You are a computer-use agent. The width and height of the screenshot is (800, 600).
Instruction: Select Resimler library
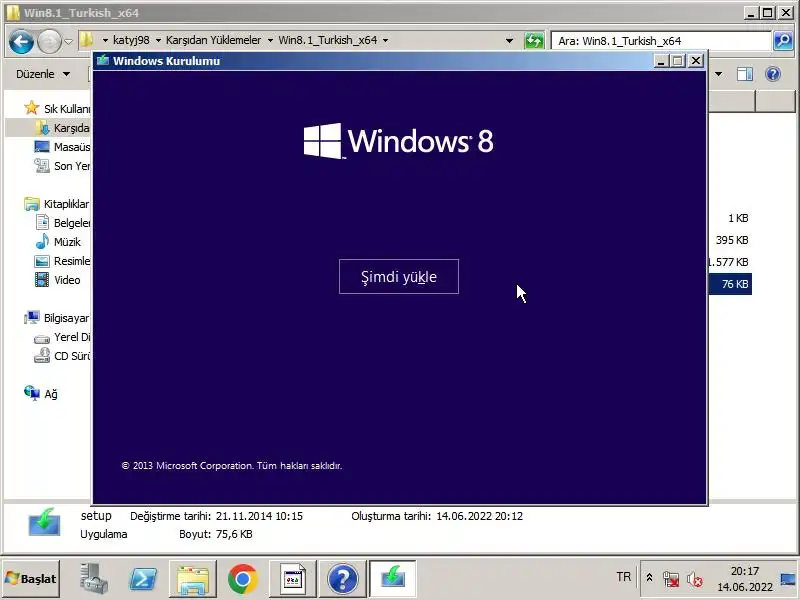click(63, 261)
